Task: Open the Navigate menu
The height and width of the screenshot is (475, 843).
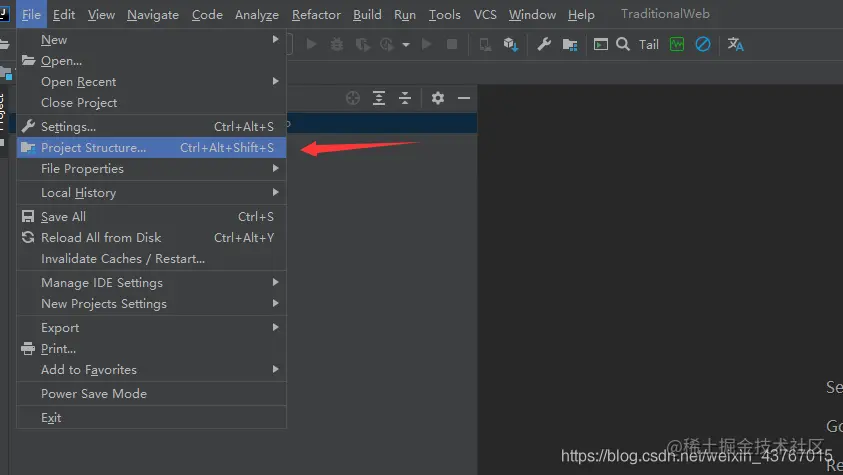Action: [x=153, y=15]
